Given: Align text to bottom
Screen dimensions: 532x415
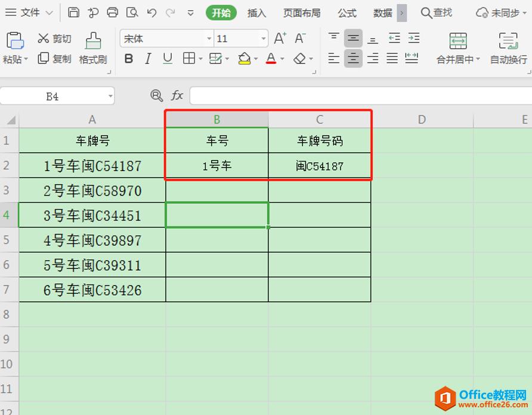Looking at the screenshot, I should coord(373,39).
